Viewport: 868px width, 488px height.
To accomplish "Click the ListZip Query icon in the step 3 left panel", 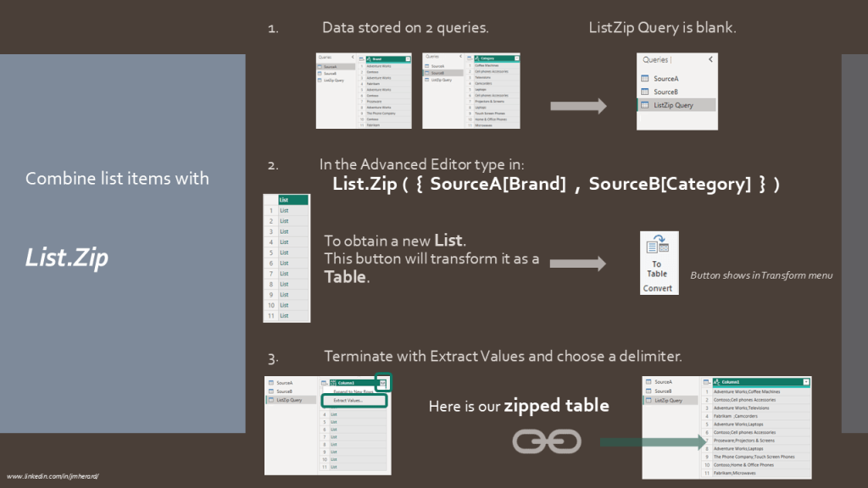I will point(270,399).
